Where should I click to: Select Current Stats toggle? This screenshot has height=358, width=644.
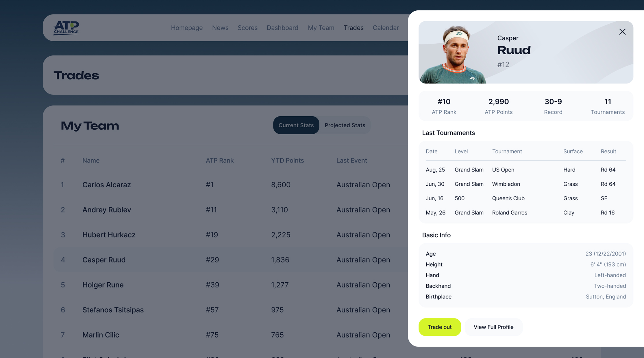[x=296, y=125]
